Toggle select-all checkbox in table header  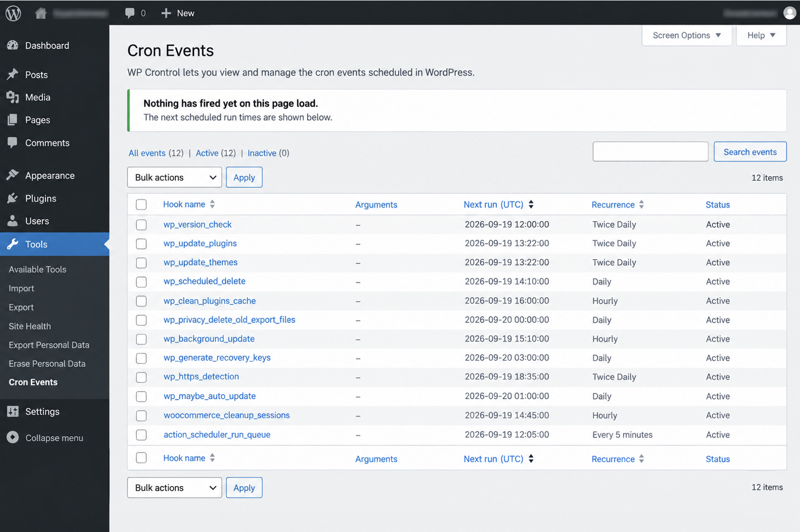pos(141,204)
